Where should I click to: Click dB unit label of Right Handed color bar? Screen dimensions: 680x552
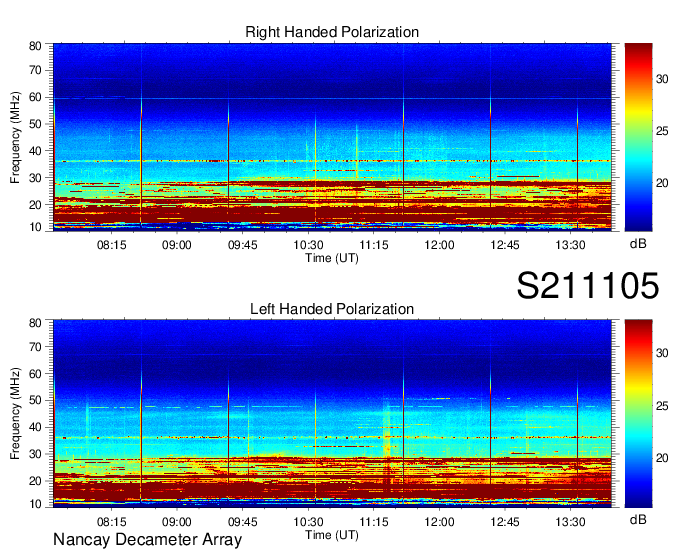coord(638,244)
